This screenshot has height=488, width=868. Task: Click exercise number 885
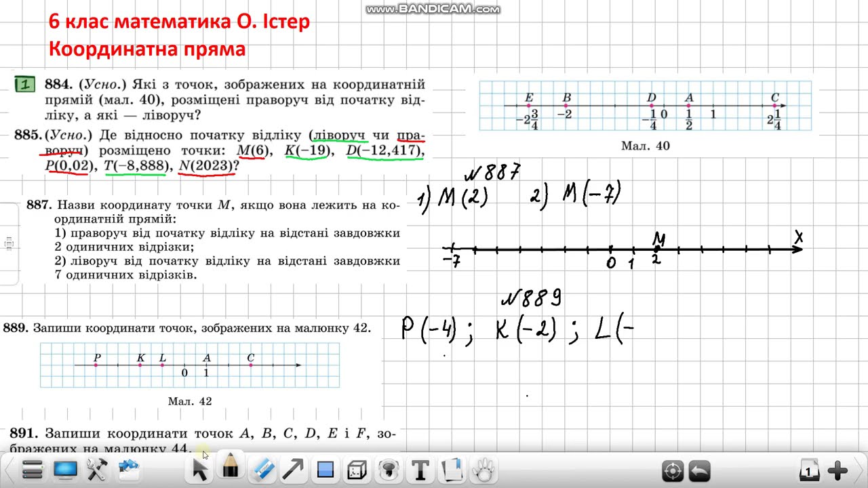coord(28,135)
